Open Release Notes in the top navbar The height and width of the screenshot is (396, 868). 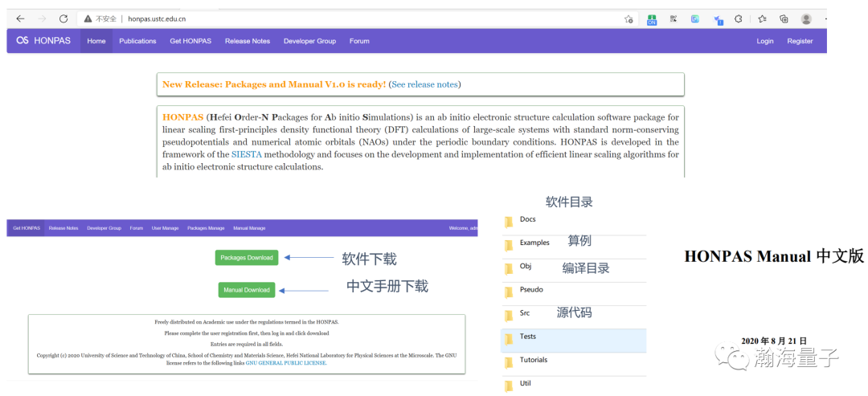coord(248,41)
